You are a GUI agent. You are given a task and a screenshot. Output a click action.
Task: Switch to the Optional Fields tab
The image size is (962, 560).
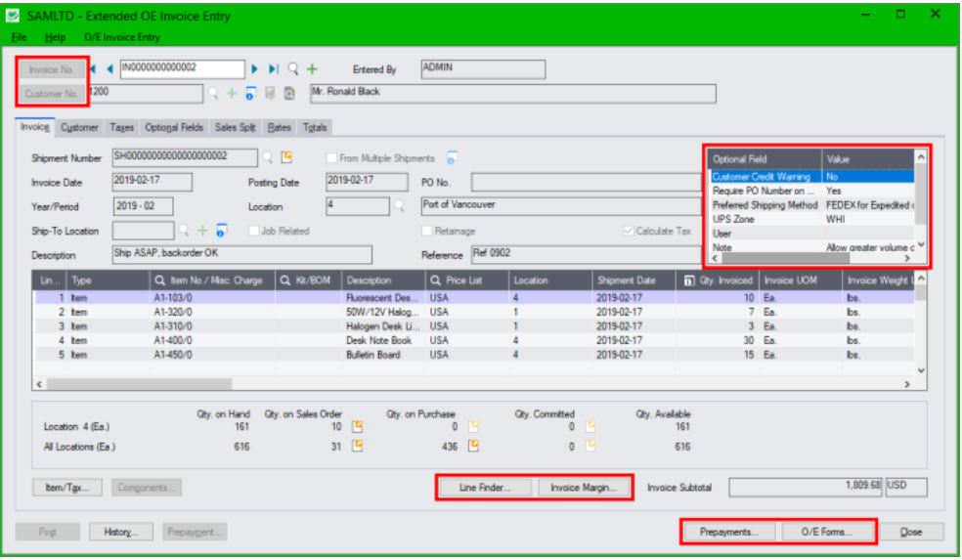pos(174,127)
